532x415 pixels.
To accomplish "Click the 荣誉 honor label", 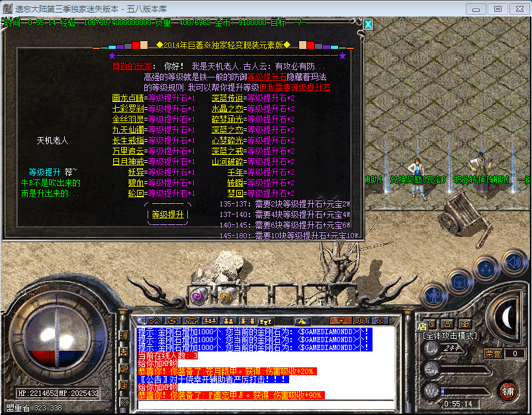I will 493,354.
